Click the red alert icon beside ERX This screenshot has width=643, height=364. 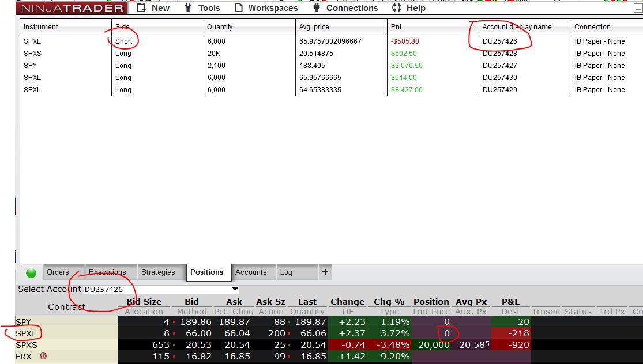[43, 356]
